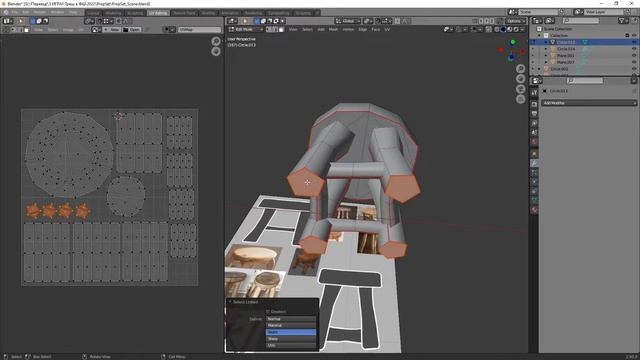Hide Circle.014 in outliner with eye
This screenshot has width=640, height=360.
(x=634, y=49)
